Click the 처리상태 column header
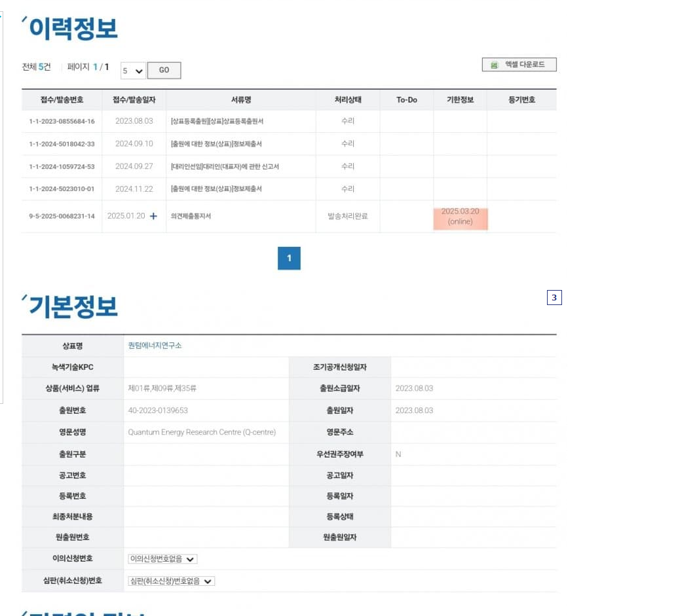 click(348, 100)
